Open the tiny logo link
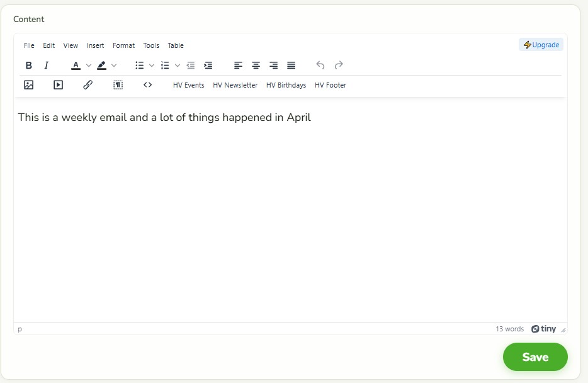This screenshot has width=588, height=383. 543,329
